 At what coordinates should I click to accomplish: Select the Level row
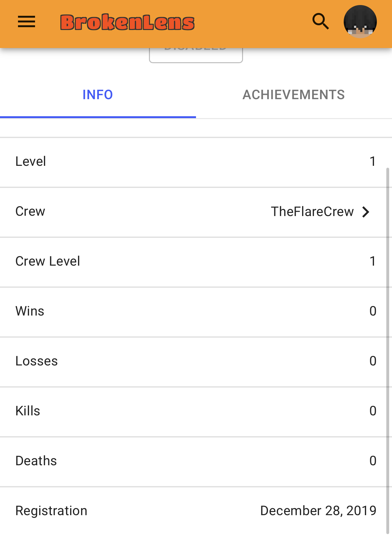[x=196, y=162]
